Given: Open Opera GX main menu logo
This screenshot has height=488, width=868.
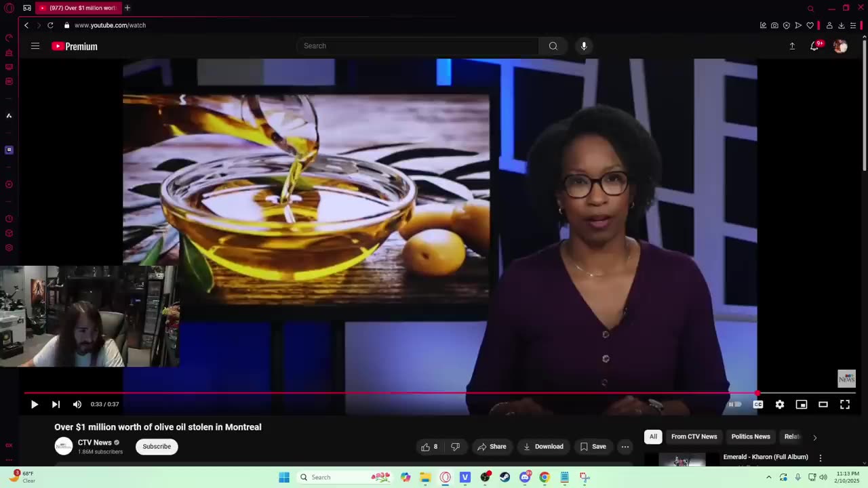Looking at the screenshot, I should [x=9, y=8].
